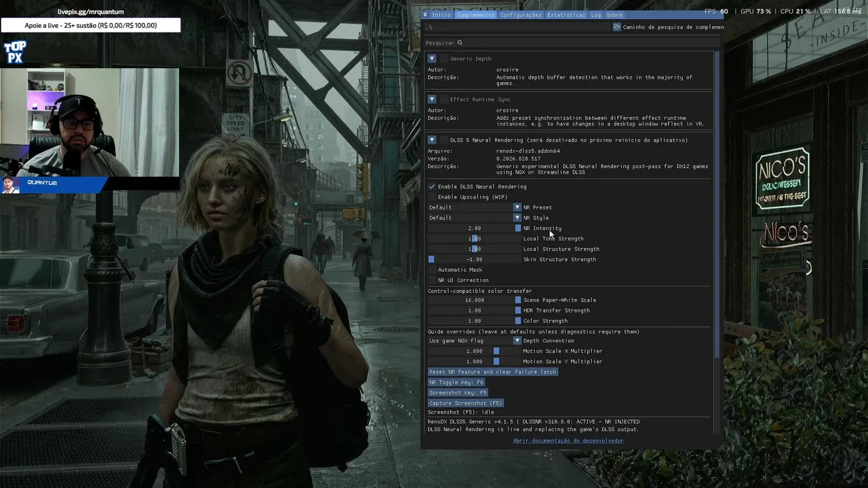Screen dimensions: 868x488
Task: Open the Sobre tab
Action: click(614, 15)
